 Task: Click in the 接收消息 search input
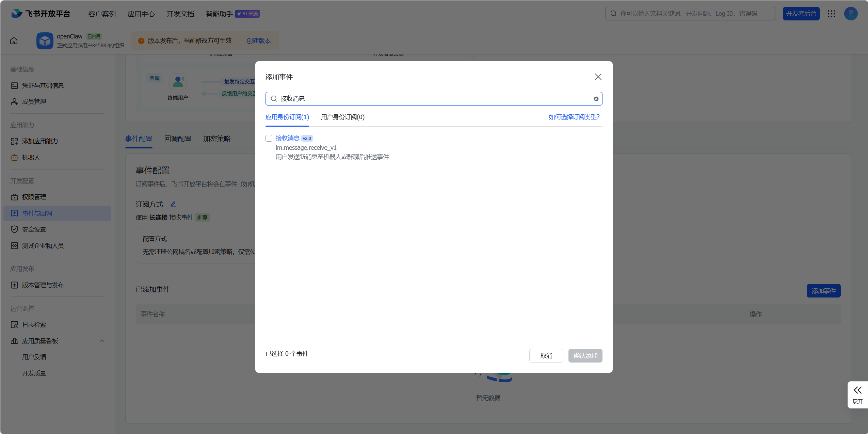432,99
